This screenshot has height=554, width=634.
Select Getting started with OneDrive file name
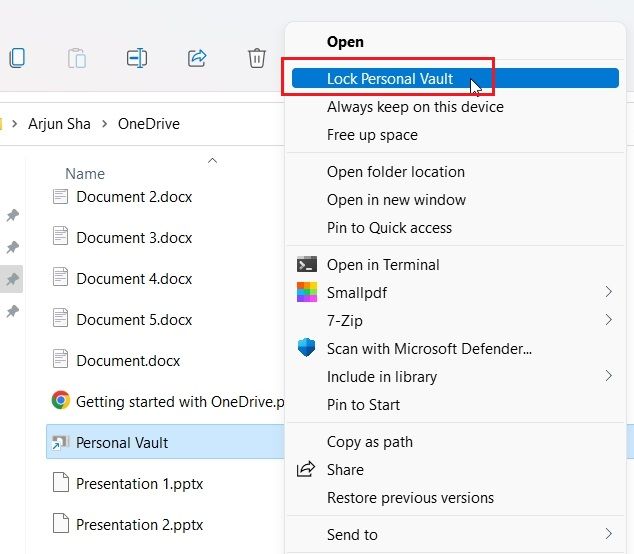[x=180, y=402]
